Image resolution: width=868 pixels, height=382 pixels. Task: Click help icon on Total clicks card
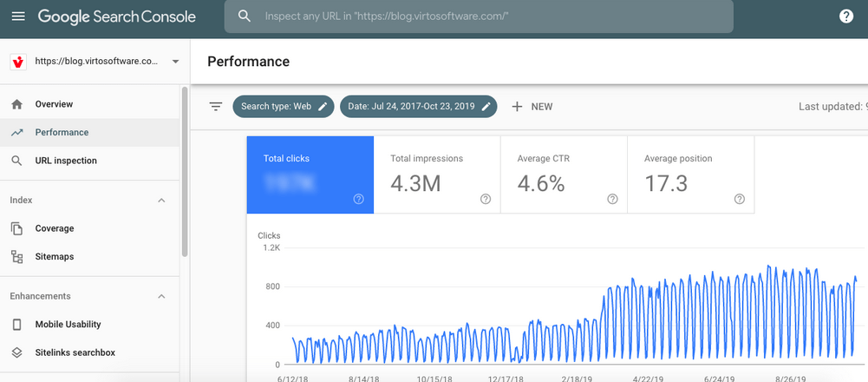pyautogui.click(x=359, y=199)
